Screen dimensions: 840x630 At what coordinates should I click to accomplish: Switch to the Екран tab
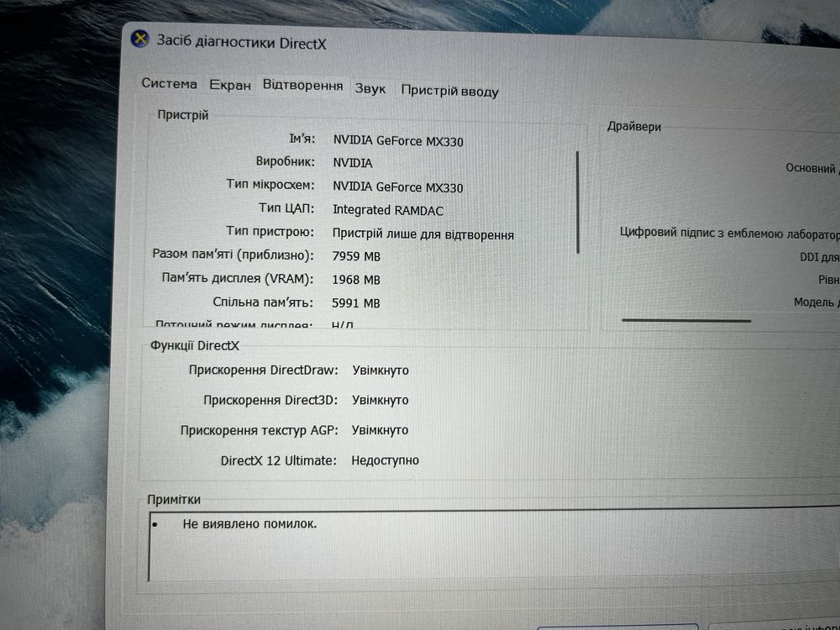coord(230,85)
